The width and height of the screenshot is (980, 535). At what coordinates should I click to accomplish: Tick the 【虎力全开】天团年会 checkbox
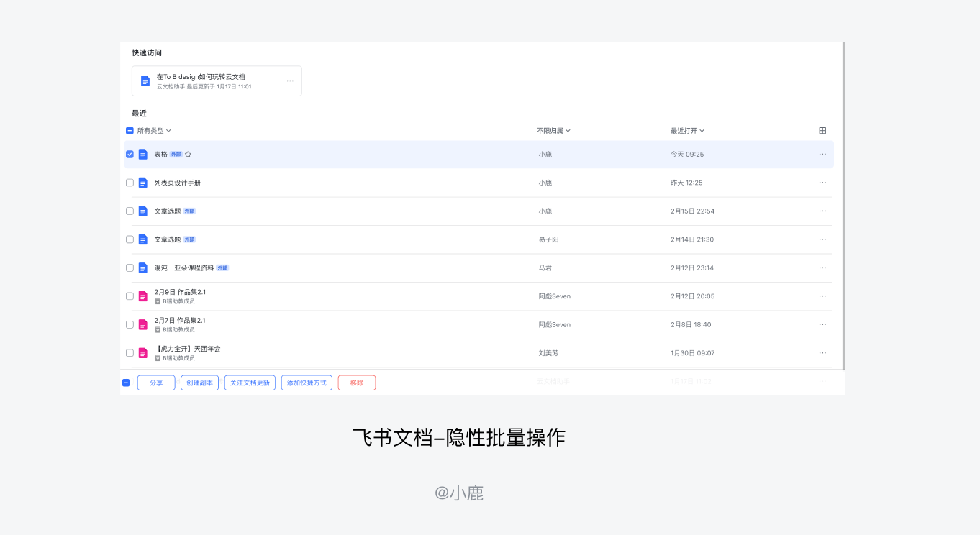(x=130, y=353)
